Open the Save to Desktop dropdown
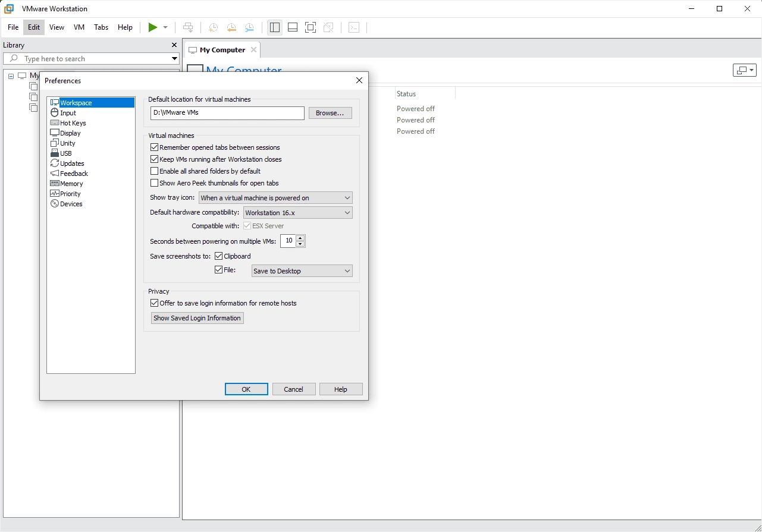 (x=302, y=271)
